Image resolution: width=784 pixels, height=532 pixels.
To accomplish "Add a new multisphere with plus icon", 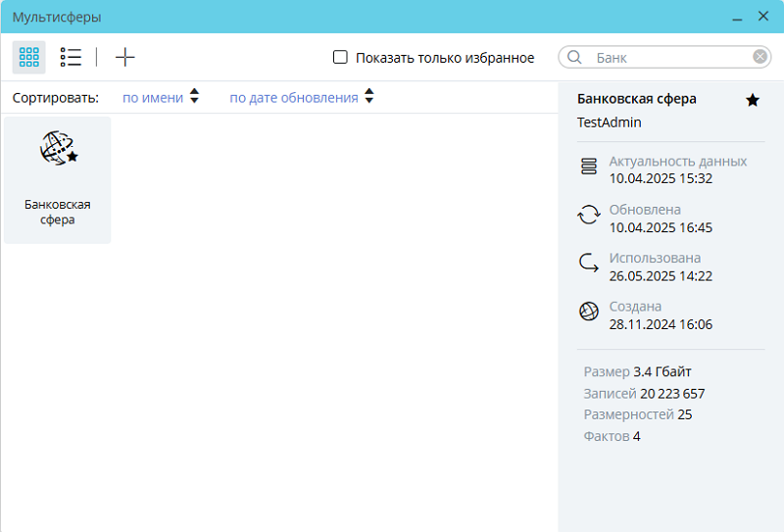I will click(x=124, y=58).
